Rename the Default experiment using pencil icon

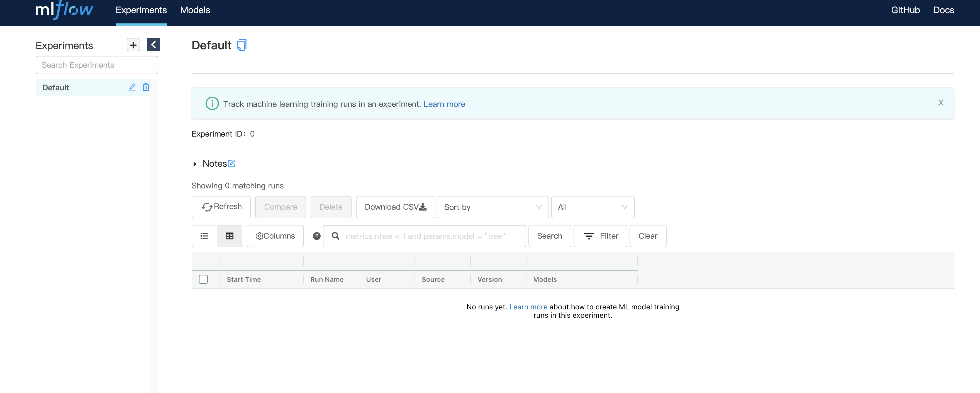(132, 87)
